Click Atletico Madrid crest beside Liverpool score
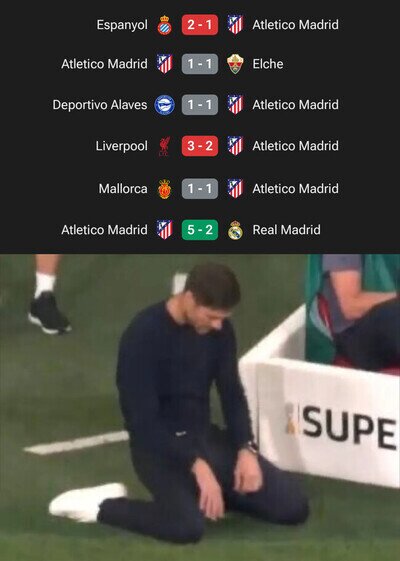 (235, 146)
